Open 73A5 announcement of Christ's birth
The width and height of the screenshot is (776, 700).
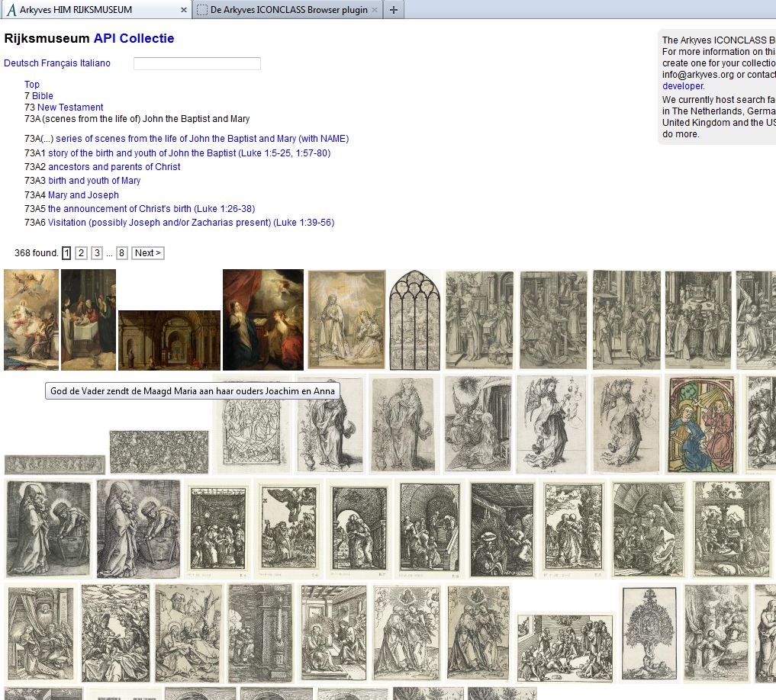click(151, 209)
